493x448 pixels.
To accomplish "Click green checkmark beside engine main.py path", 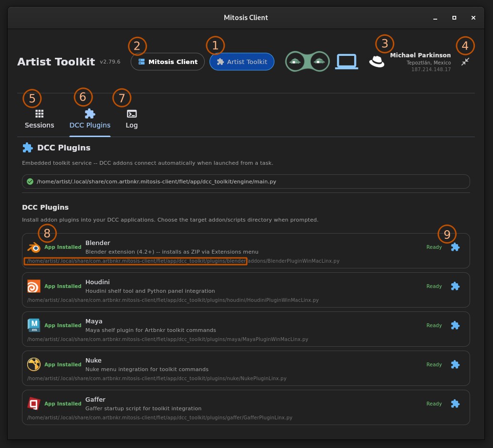I will click(30, 181).
